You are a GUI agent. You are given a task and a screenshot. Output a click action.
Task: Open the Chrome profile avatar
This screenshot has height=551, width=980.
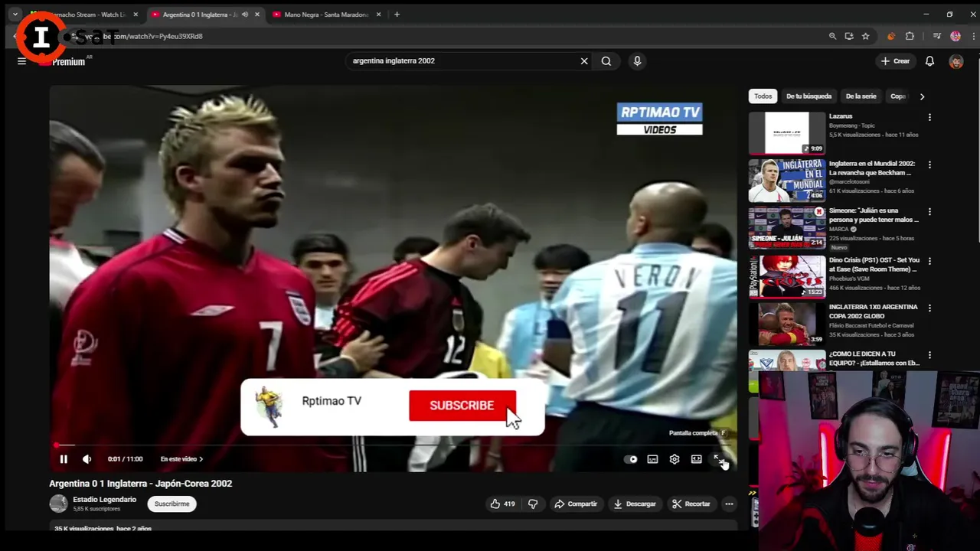tap(955, 36)
